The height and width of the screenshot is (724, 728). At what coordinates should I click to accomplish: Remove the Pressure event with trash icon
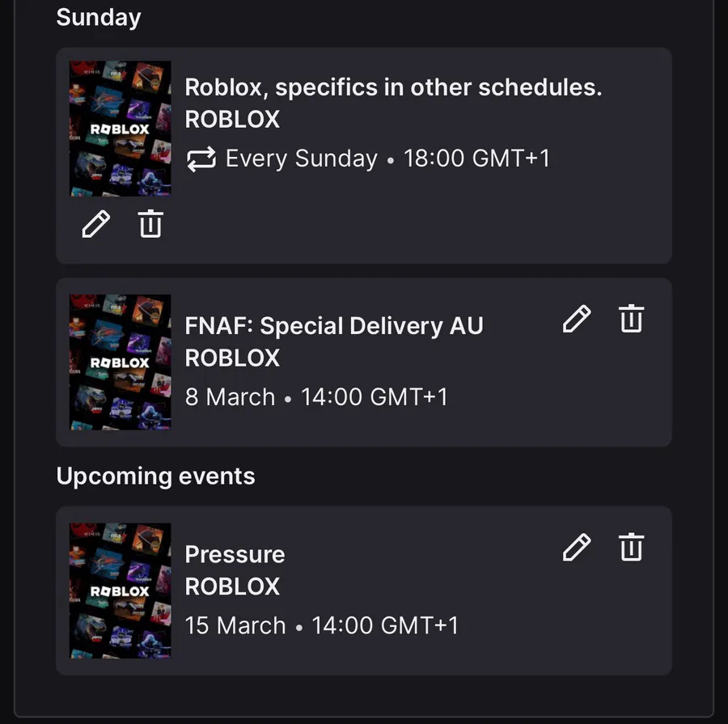pos(631,548)
